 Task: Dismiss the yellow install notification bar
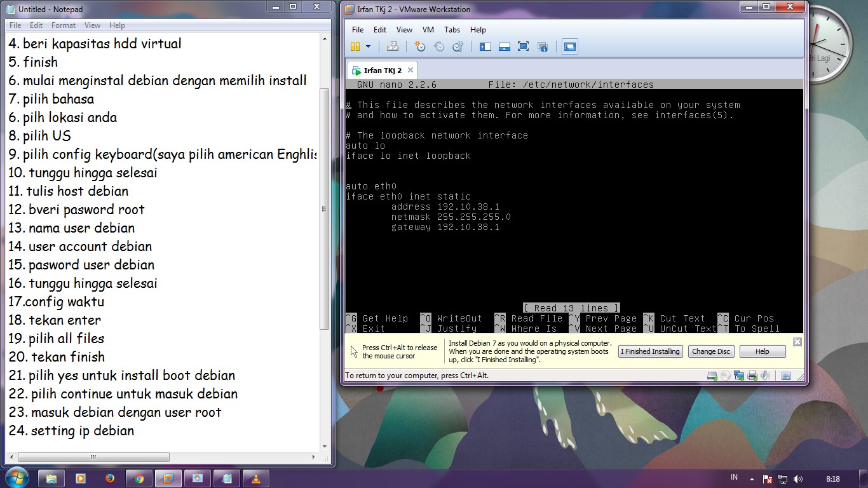point(797,342)
